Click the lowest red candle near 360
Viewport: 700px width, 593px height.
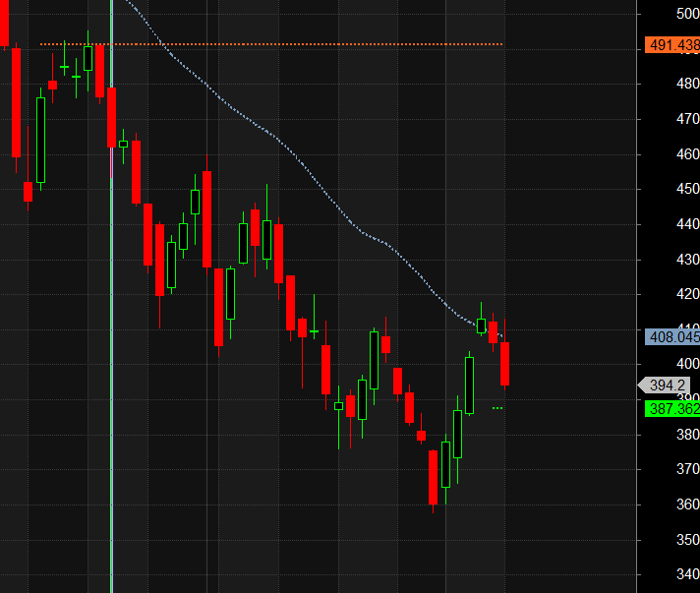(x=433, y=478)
